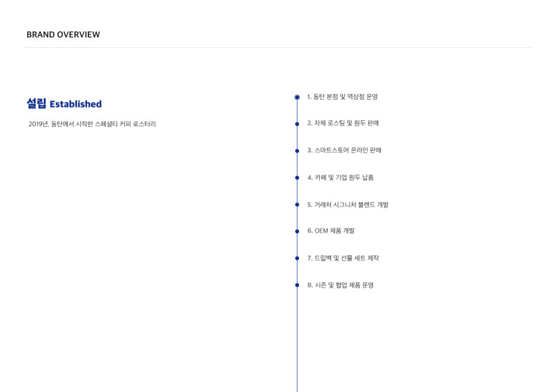The width and height of the screenshot is (555, 392).
Task: Select the text 2. 자체 로스팅 및 원두 판매
Action: click(x=343, y=123)
